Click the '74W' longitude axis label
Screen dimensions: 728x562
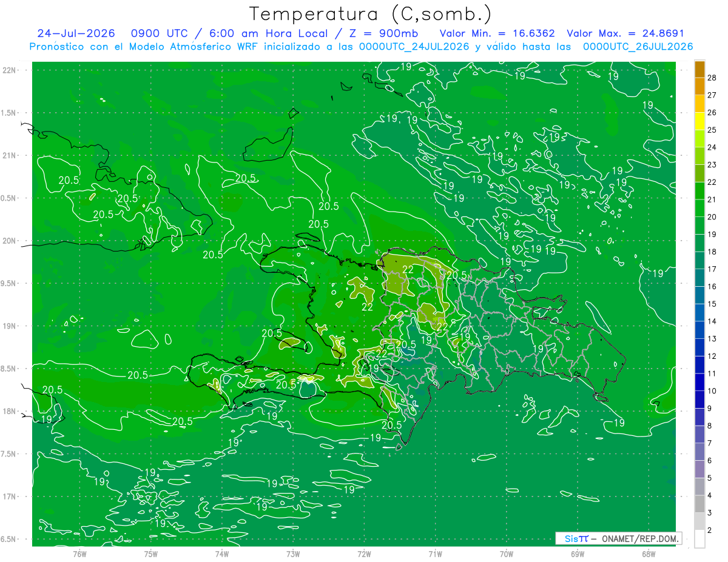click(222, 554)
